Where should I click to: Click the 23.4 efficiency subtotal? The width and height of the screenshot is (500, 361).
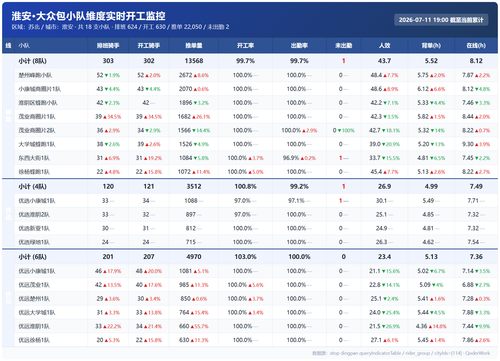click(x=384, y=257)
